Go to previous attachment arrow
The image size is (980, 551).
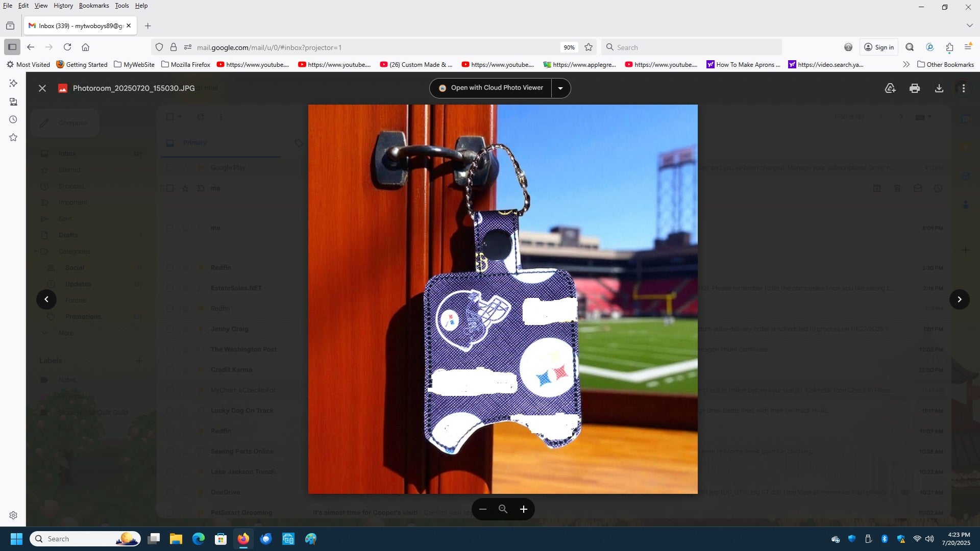pos(46,299)
